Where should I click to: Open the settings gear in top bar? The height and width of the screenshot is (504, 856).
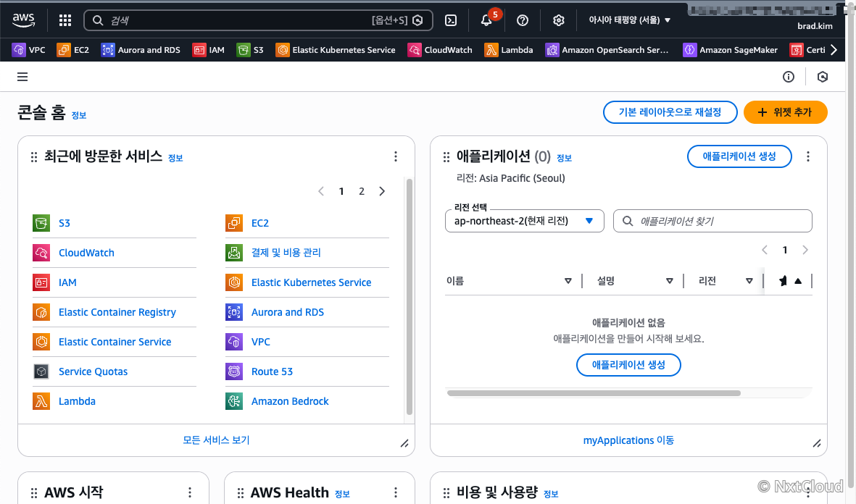point(559,20)
